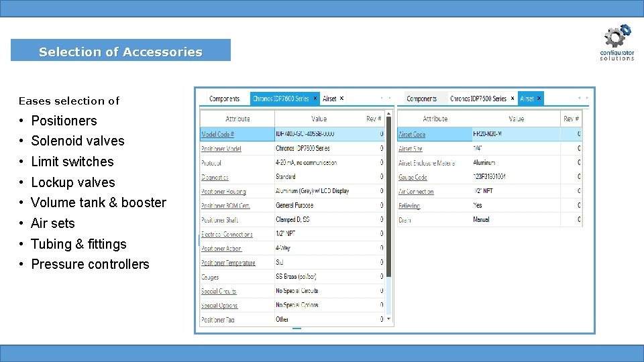Open the Gauge Code attribute link
The height and width of the screenshot is (362, 644).
coord(413,177)
